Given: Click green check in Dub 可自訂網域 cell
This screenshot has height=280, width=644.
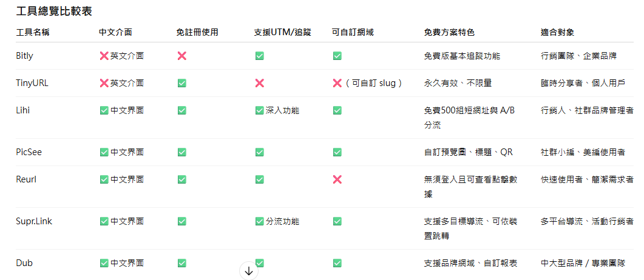Looking at the screenshot, I should coord(337,263).
